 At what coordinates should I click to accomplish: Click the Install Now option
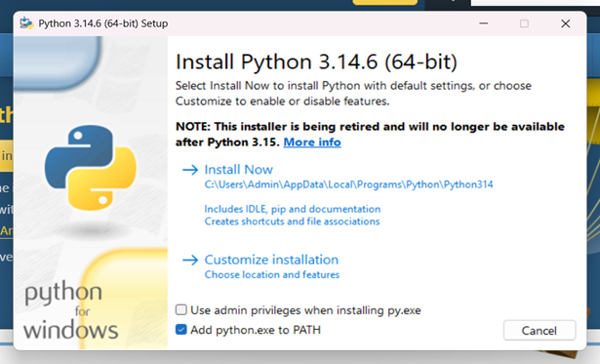238,170
